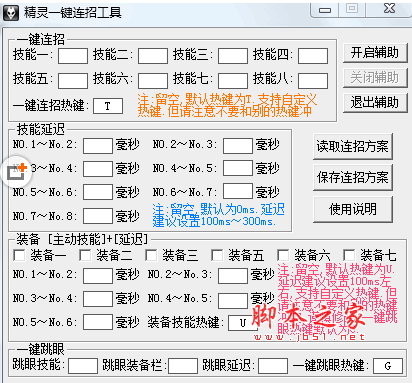Enable the 装备七 checkbox
Viewport: 412px width, 383px height.
pos(349,256)
